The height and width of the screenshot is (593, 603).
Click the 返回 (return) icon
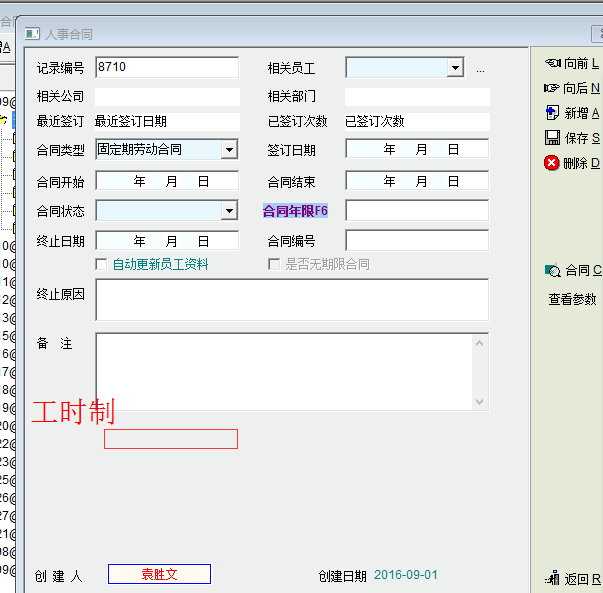click(552, 578)
